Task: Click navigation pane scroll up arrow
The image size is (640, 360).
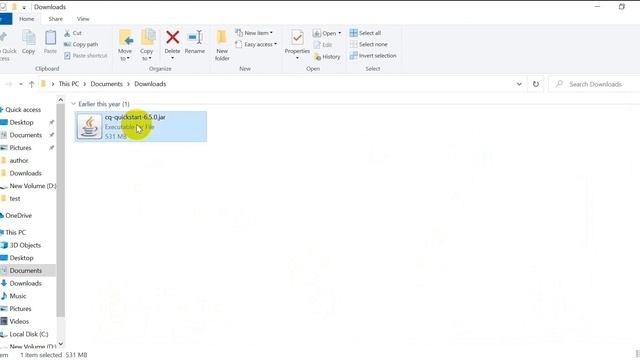Action: point(60,100)
